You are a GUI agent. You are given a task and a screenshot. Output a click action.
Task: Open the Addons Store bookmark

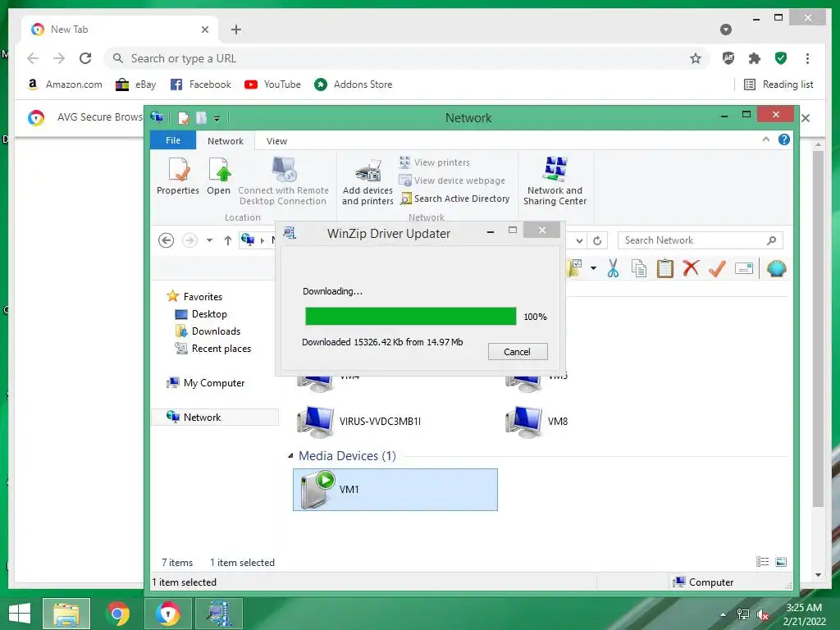point(353,84)
